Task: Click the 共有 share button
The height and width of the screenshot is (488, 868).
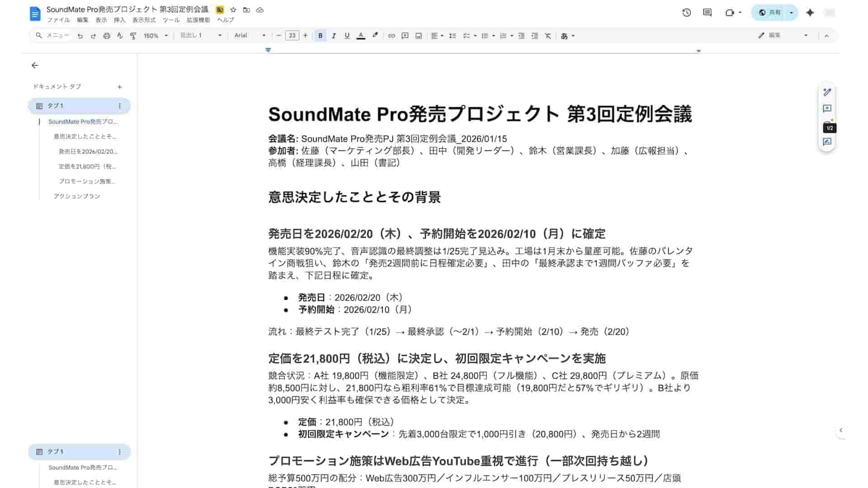Action: pyautogui.click(x=770, y=13)
